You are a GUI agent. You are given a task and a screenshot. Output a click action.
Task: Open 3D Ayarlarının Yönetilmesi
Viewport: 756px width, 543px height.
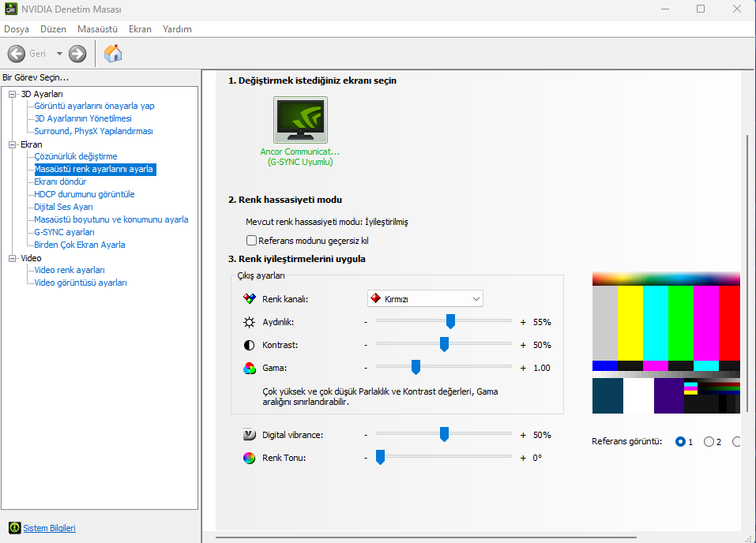82,118
